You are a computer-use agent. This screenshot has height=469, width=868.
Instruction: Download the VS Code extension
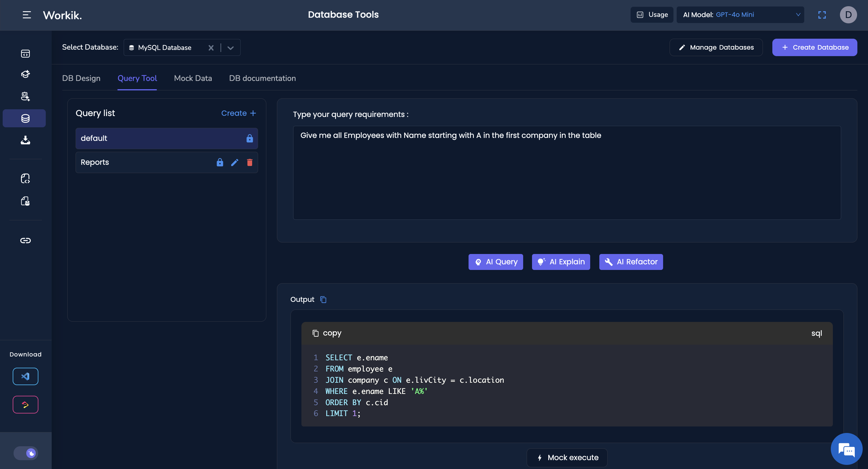(25, 376)
